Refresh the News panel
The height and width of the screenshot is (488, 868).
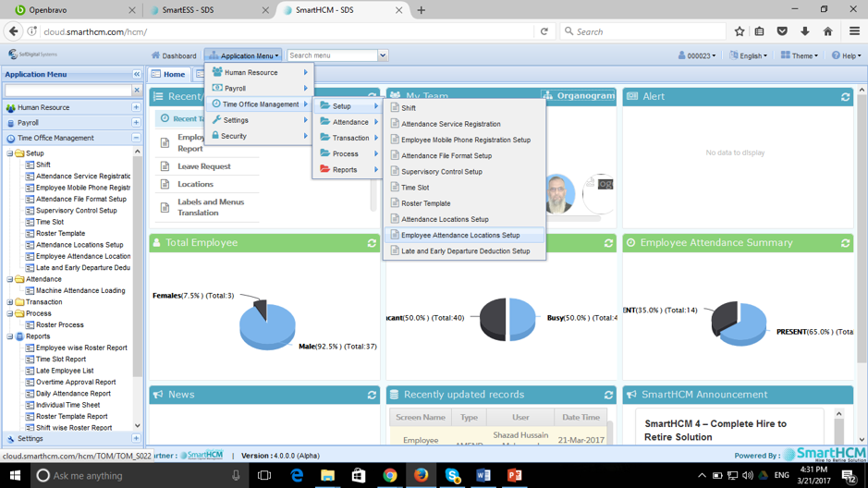click(372, 395)
